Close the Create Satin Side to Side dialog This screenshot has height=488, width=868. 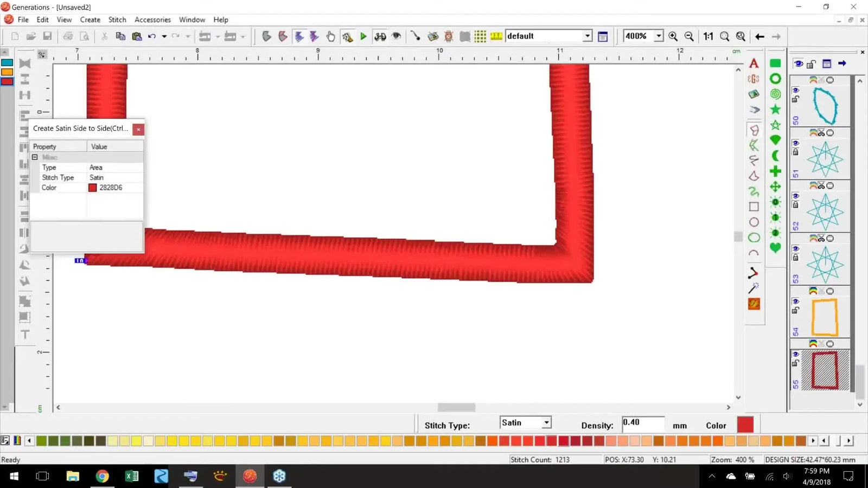click(138, 129)
